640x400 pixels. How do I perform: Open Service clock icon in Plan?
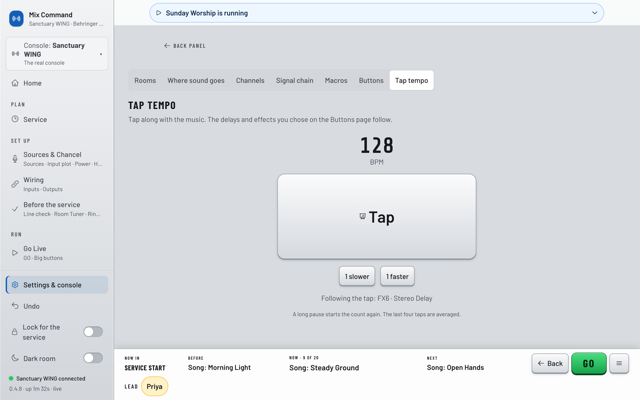15,119
